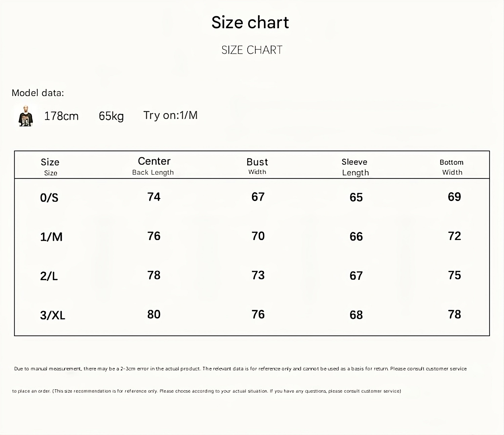Click the 1/M bust width value 70

pos(258,236)
